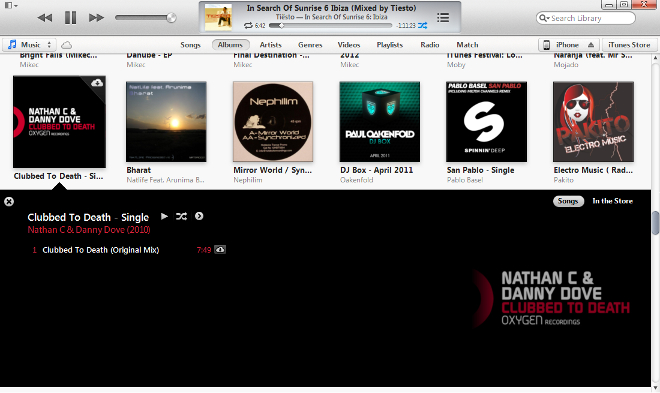Go back to the previous track
This screenshot has height=393, width=660.
click(45, 18)
